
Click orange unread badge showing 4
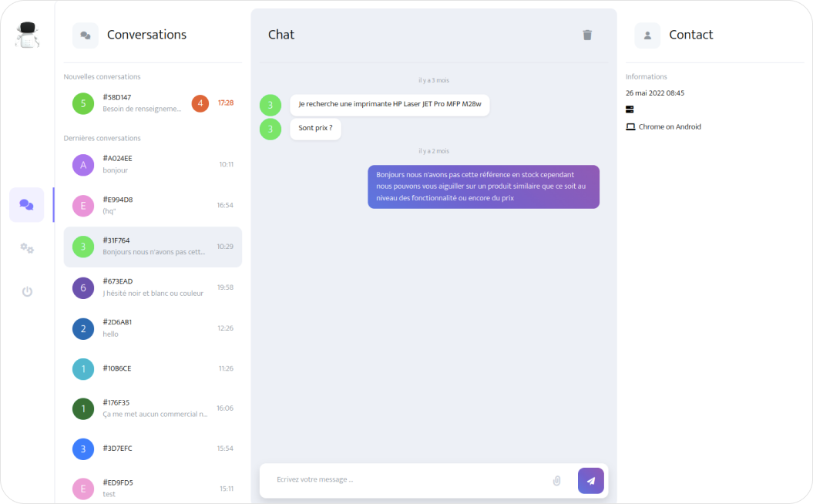(x=200, y=103)
